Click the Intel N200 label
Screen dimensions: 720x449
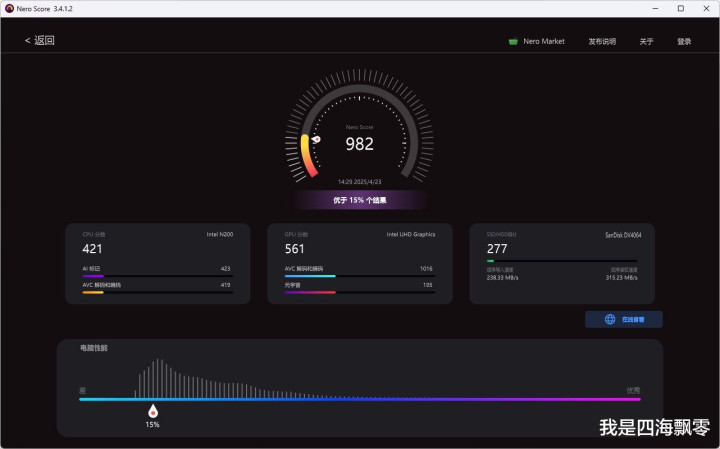pos(219,234)
